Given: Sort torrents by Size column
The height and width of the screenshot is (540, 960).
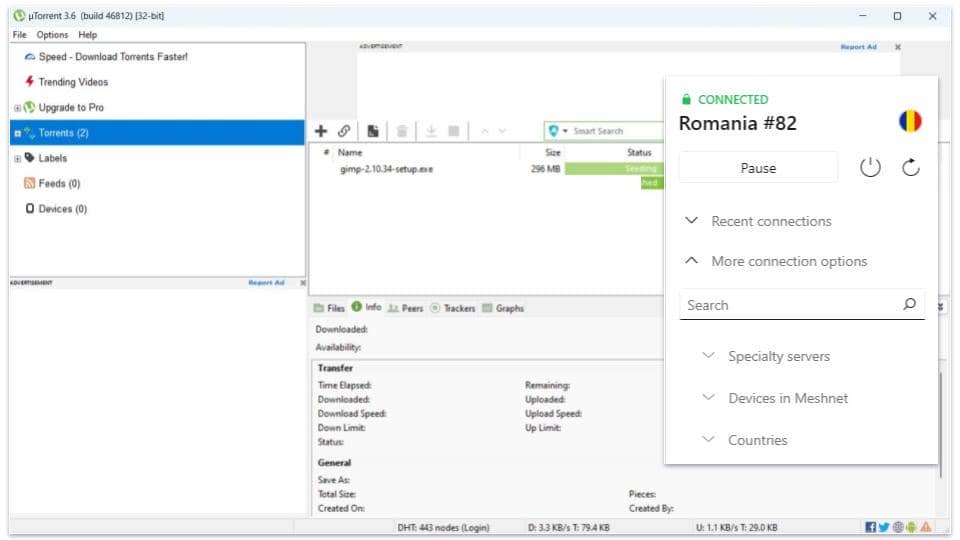Looking at the screenshot, I should coord(553,152).
